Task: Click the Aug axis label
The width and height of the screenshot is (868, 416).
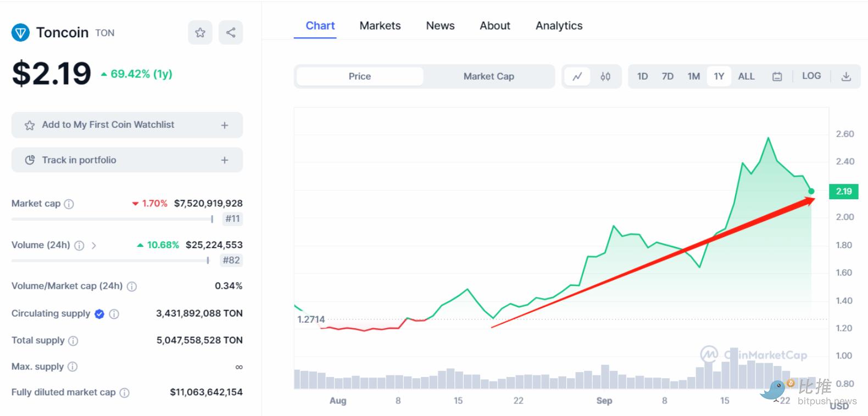Action: point(338,401)
